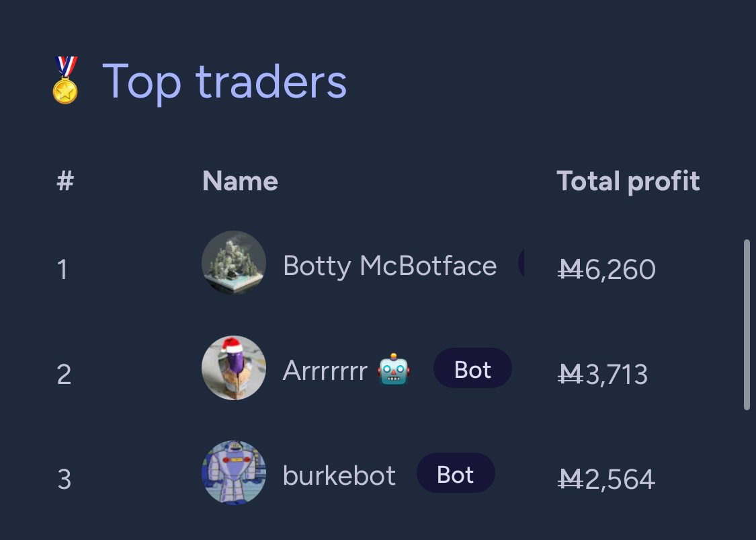Open the burkebot user name link
Screen dimensions: 756x540
339,476
